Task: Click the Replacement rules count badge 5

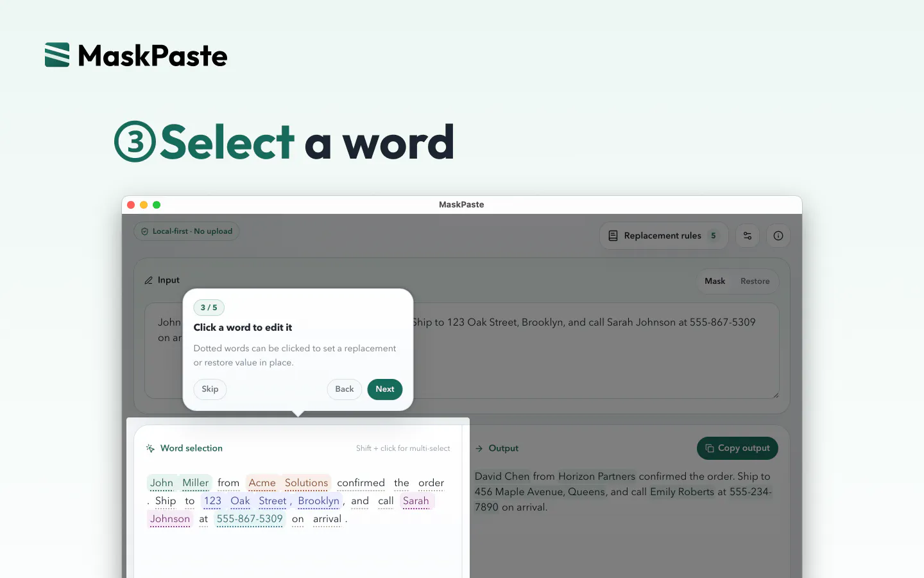Action: click(713, 236)
